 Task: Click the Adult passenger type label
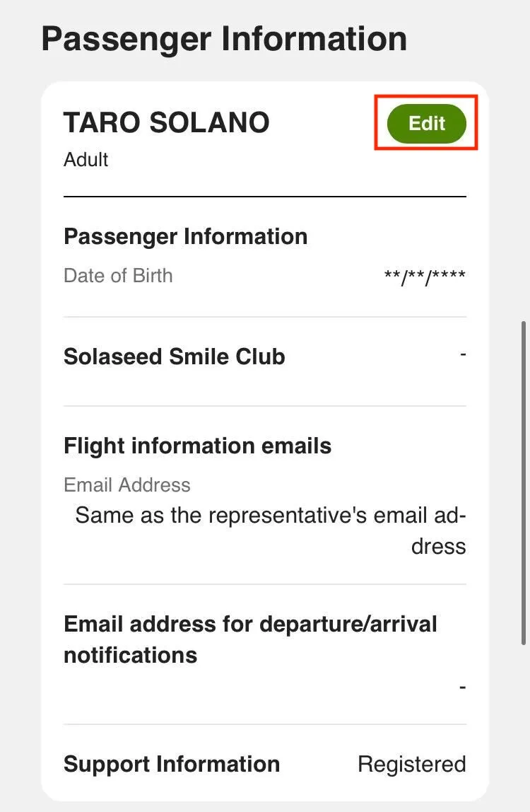point(86,159)
